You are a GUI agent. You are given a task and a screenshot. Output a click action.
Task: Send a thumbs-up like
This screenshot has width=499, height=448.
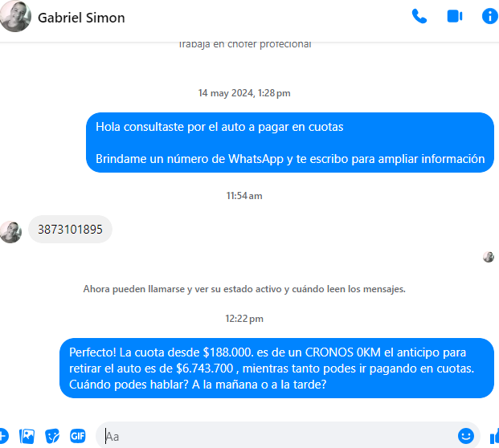(x=494, y=436)
